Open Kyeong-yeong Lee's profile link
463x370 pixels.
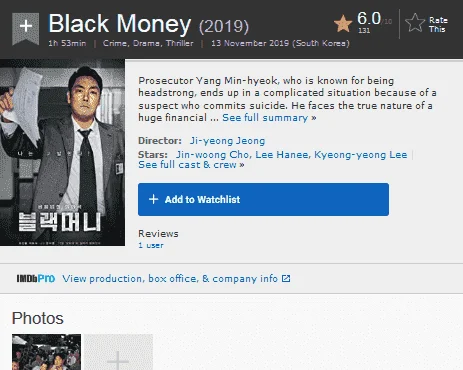click(360, 155)
